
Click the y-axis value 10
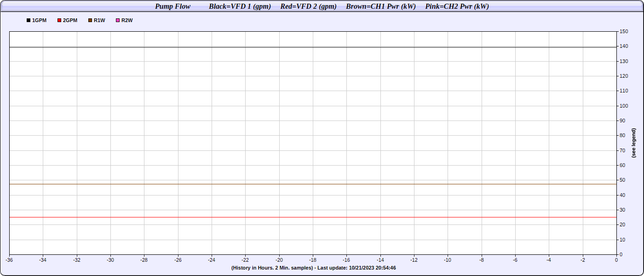point(622,240)
